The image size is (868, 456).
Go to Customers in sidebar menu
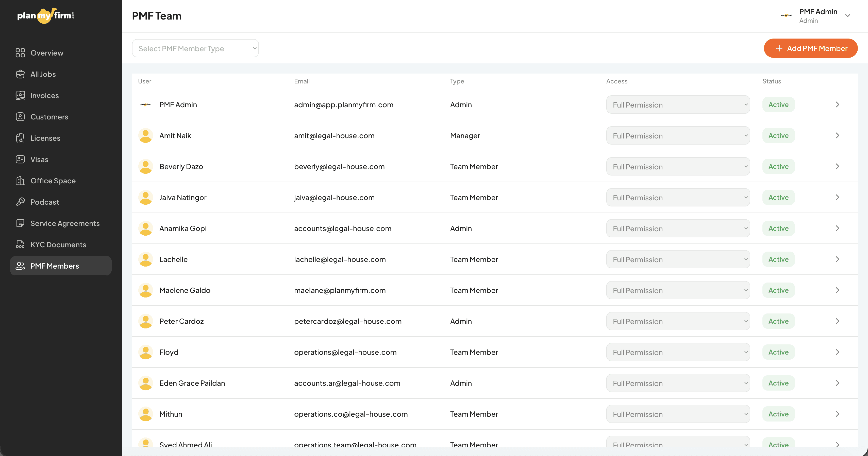point(49,117)
